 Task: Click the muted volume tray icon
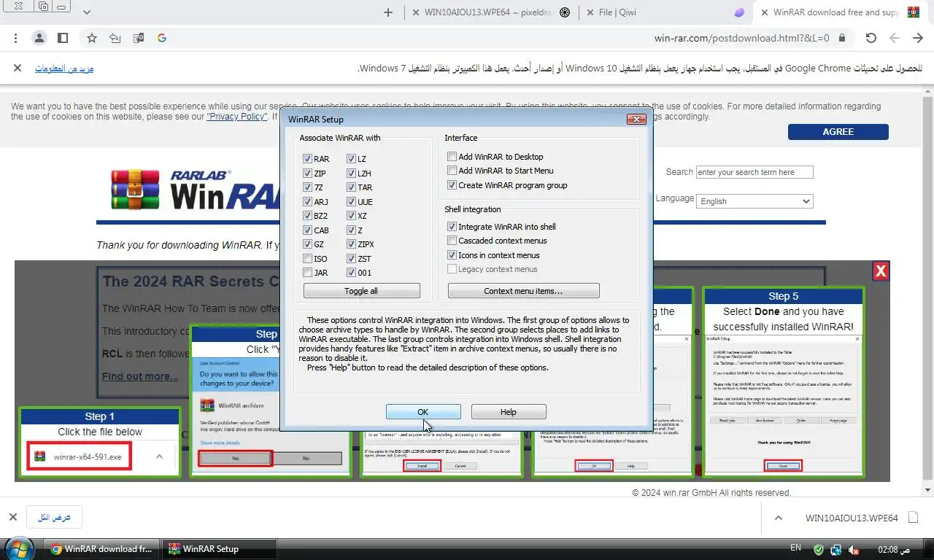pyautogui.click(x=854, y=550)
